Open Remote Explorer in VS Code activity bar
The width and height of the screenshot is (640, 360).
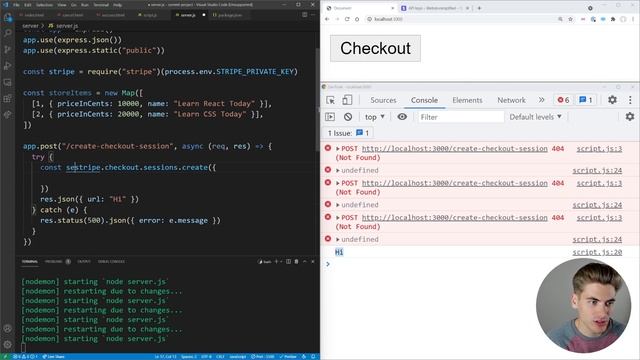click(x=8, y=82)
